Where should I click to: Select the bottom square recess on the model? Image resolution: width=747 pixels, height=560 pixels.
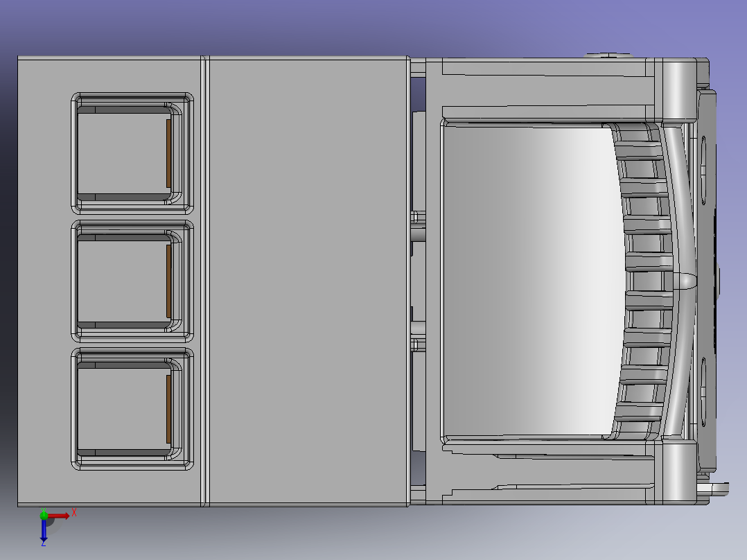coord(132,409)
